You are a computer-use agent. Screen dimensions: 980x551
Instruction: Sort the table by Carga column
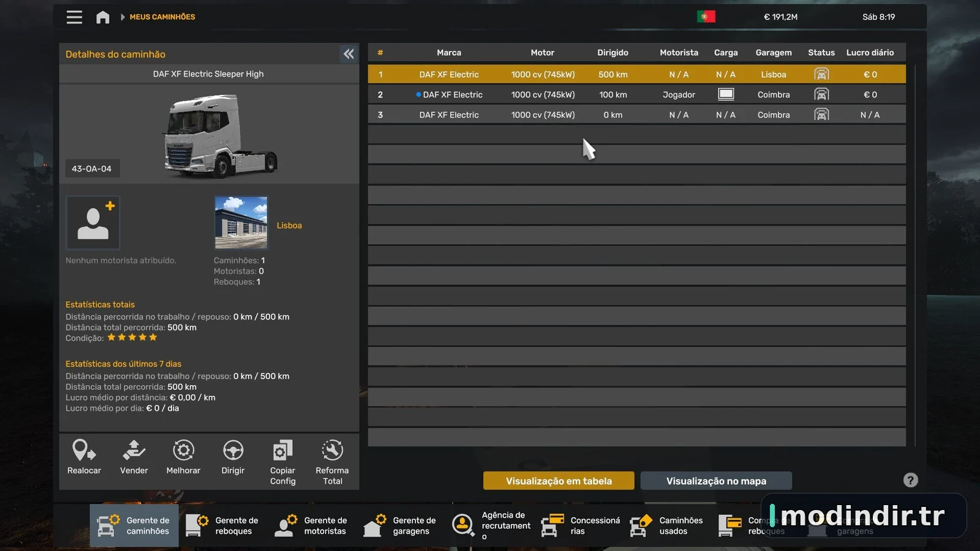(726, 53)
